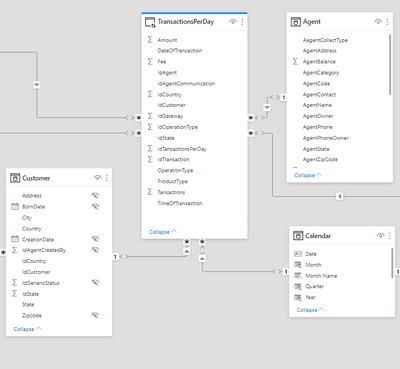The image size is (400, 369).
Task: Click the Year field icon in Calendar
Action: click(298, 297)
